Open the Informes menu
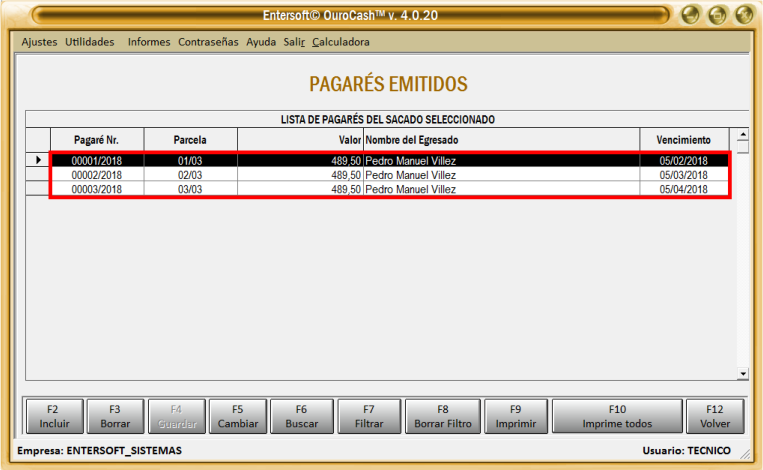Screen dimensions: 763x470 pyautogui.click(x=149, y=42)
